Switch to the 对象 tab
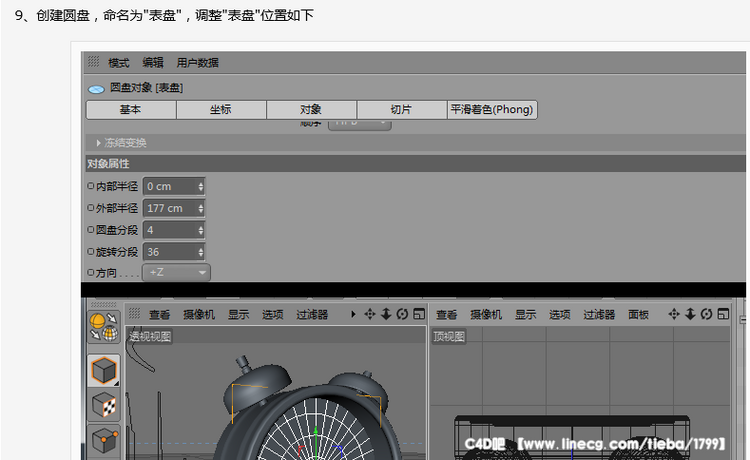 (x=311, y=110)
